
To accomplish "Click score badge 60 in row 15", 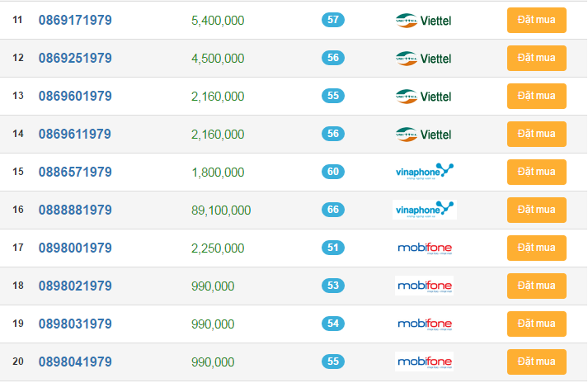I will pos(333,172).
